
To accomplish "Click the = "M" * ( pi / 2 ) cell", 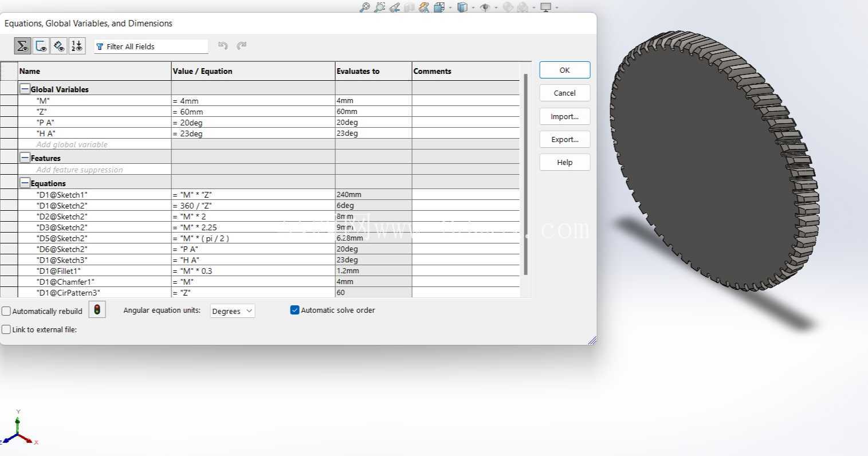I will [x=253, y=238].
